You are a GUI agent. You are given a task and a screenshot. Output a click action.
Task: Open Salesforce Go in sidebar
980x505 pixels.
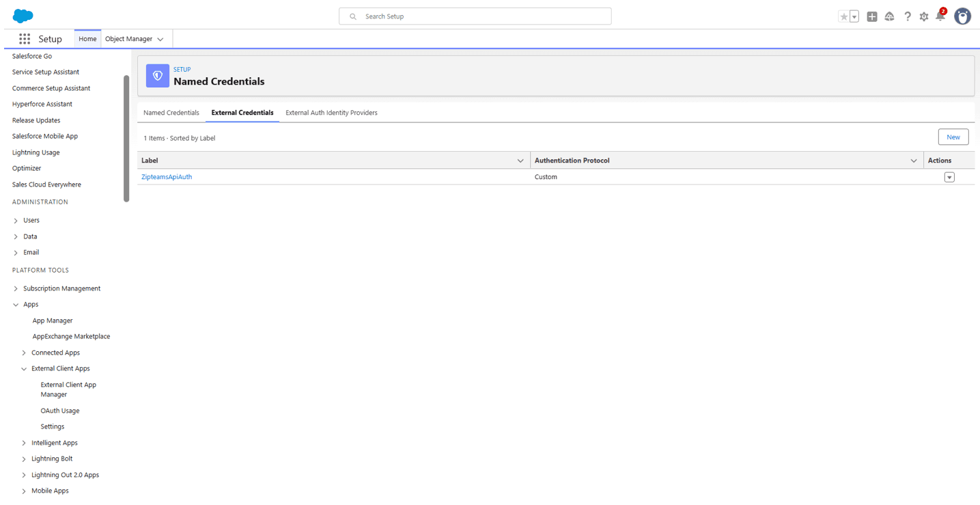coord(32,56)
